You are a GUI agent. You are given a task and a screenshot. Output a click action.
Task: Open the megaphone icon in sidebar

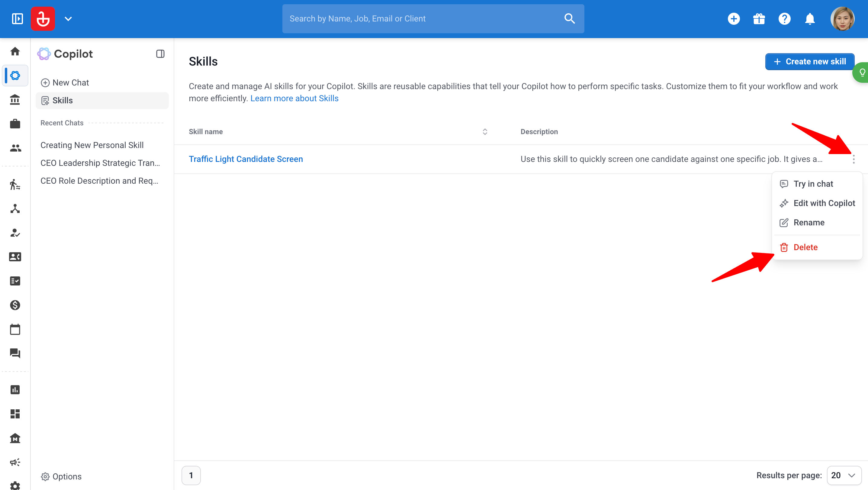(15, 462)
